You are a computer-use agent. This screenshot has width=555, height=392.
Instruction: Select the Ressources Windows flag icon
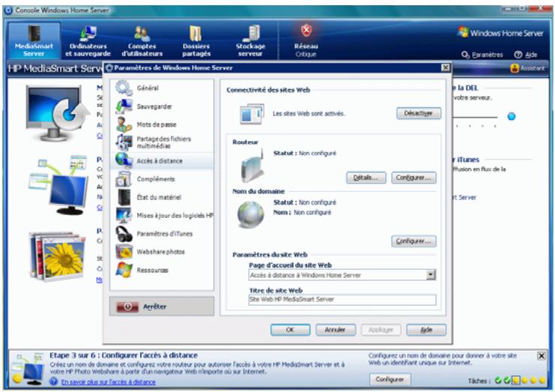pyautogui.click(x=124, y=270)
